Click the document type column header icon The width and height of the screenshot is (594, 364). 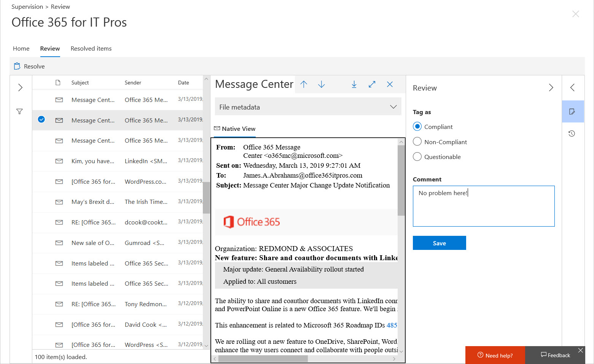click(x=58, y=83)
